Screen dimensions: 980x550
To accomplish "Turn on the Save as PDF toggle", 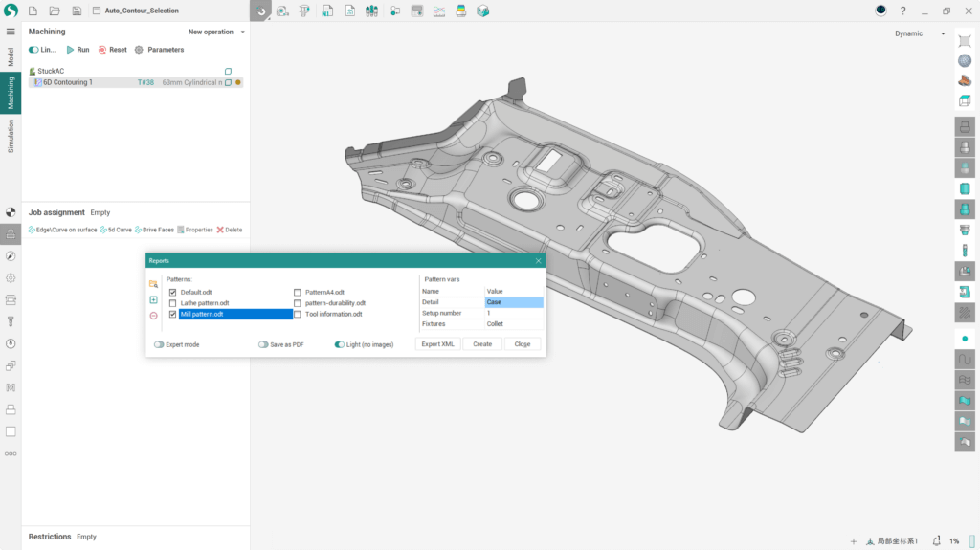I will (263, 344).
